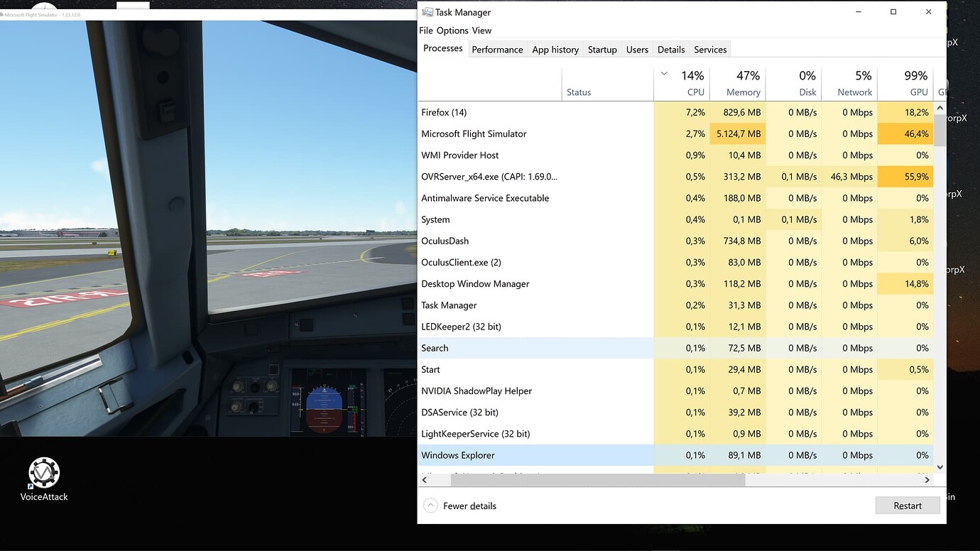Click the VoiceAttack icon on the desktop
Image resolution: width=980 pixels, height=551 pixels.
pos(44,472)
